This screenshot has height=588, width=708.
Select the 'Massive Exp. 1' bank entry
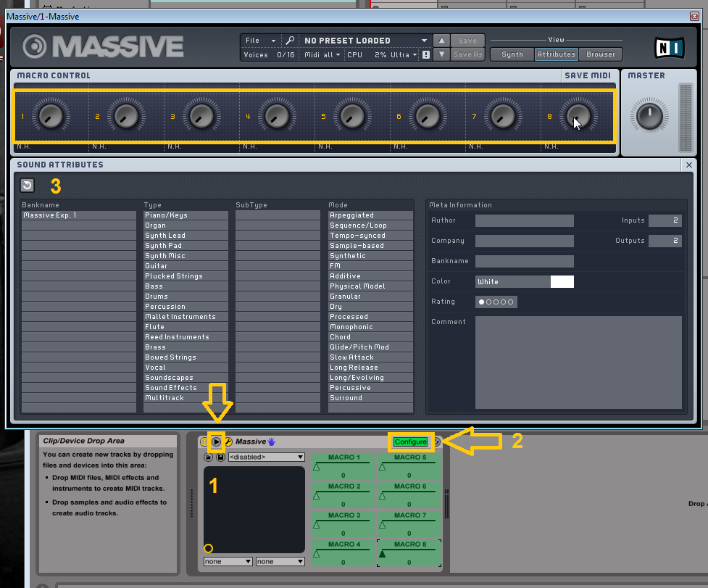[79, 215]
